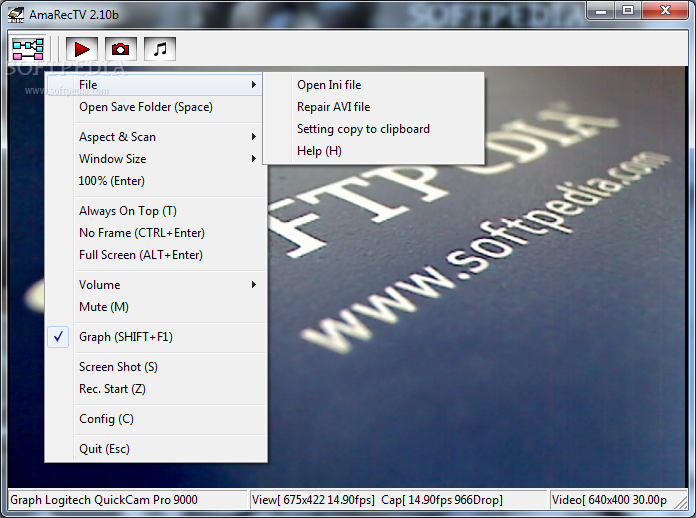Select Mute (M) menu entry
Screen dimensions: 696x518
(x=156, y=307)
